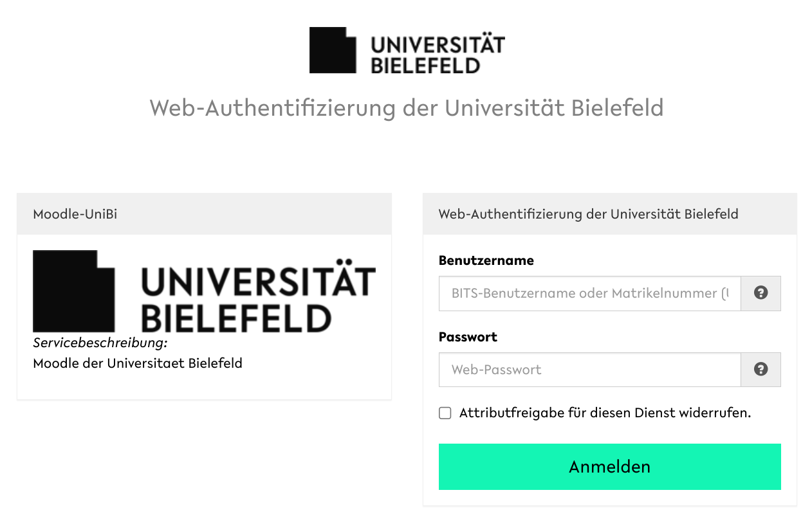
Task: Click the bold Passwort label
Action: click(468, 337)
